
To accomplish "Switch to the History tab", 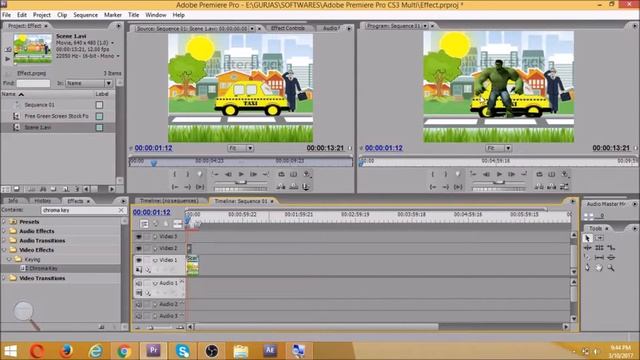I will pos(42,201).
